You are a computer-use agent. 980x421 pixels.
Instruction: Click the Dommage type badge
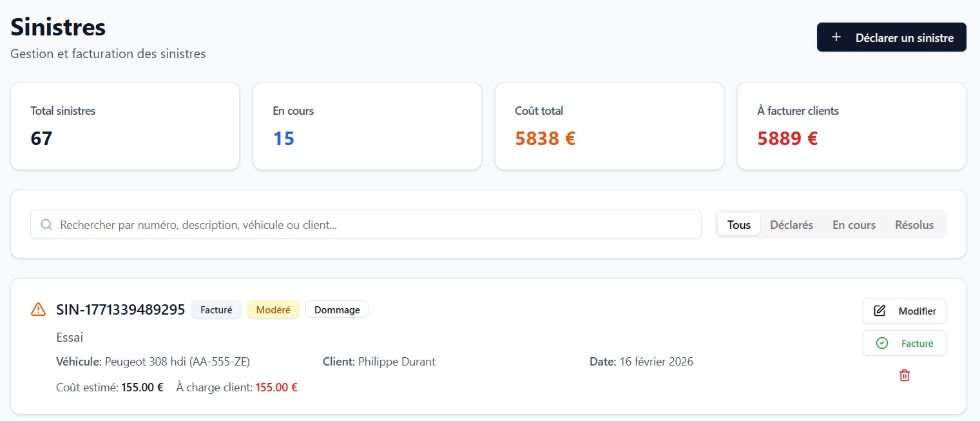coord(336,310)
